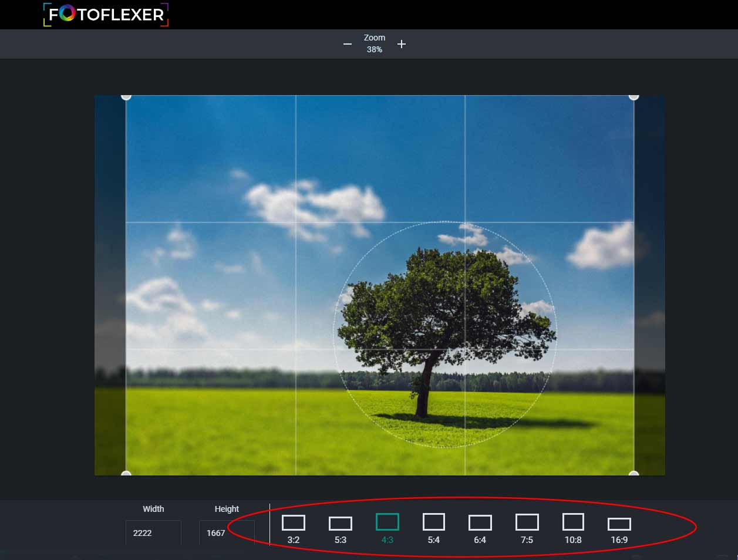Zoom in with the plus button
Viewport: 738px width, 560px height.
[402, 44]
